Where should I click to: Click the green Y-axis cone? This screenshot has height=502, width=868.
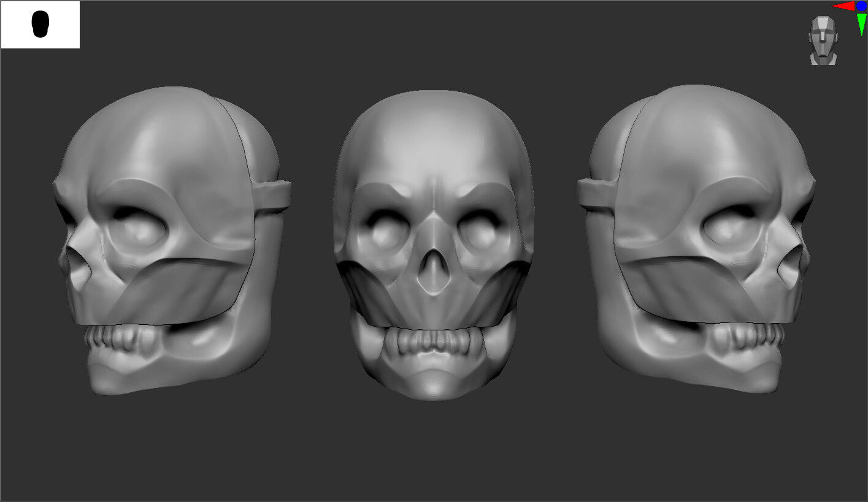(x=862, y=24)
